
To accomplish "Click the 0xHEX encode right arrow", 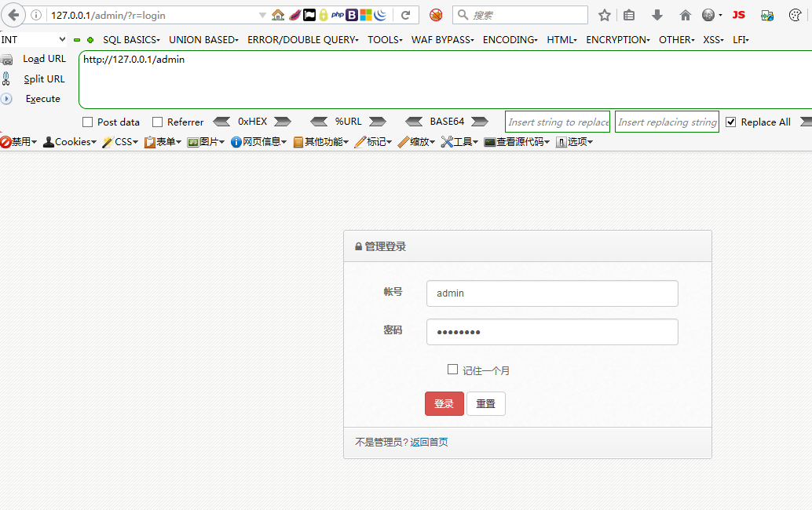I will pos(283,122).
